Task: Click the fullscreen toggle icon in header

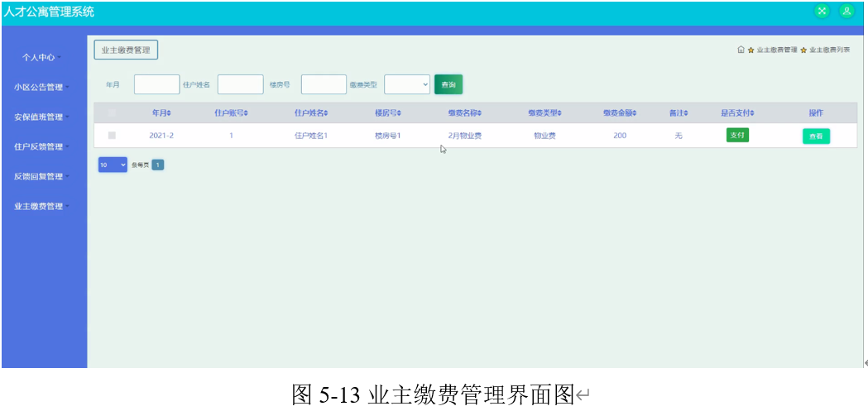Action: (822, 11)
